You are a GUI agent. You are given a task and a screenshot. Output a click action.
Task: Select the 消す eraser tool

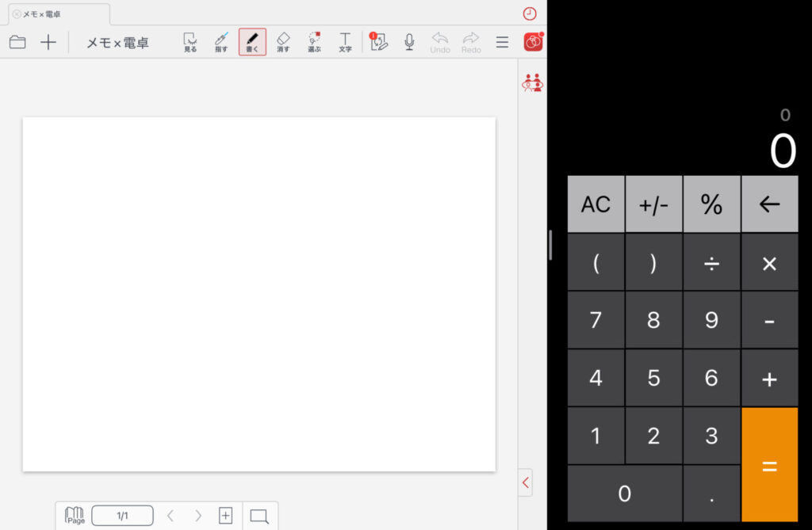tap(283, 42)
